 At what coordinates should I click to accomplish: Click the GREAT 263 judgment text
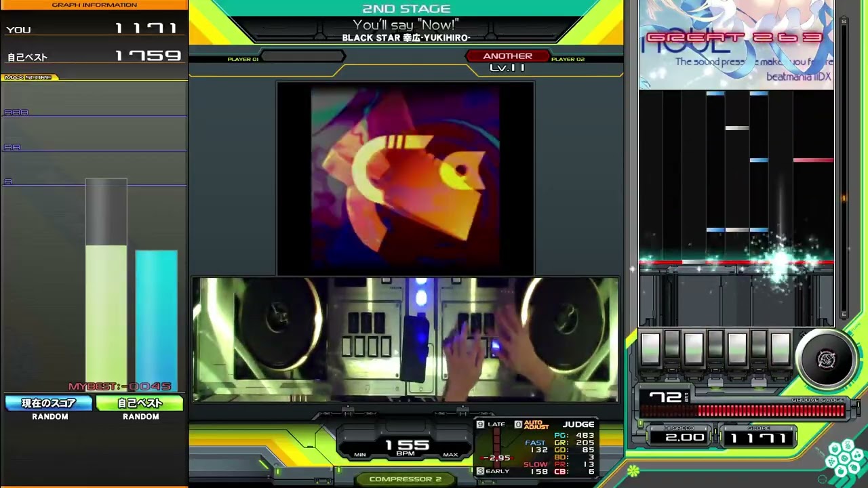point(734,37)
